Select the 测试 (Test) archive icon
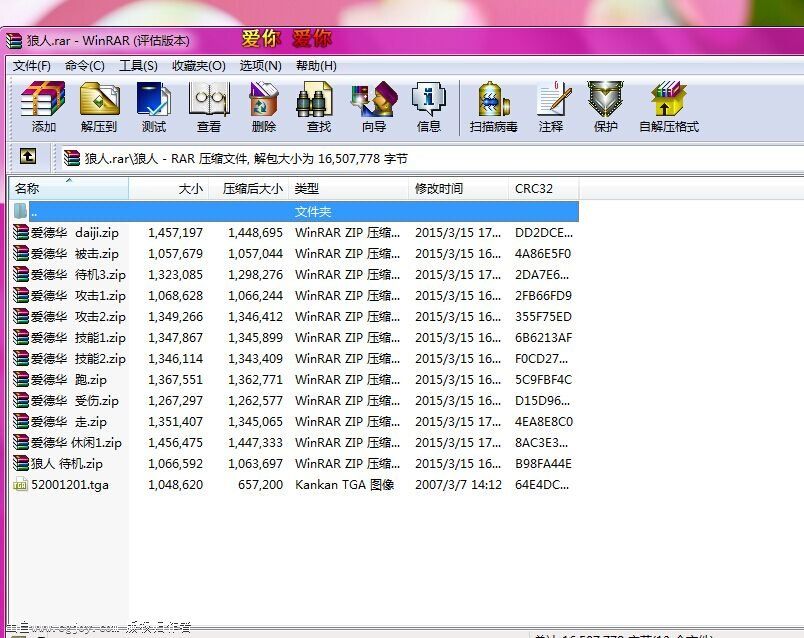 (x=154, y=107)
